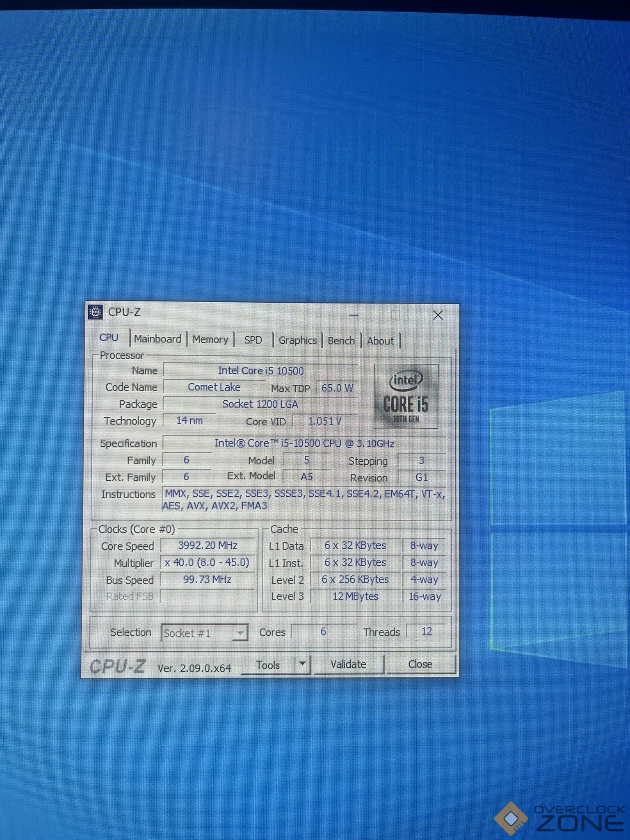Click the Level 3 value '12 MBytes'
Screen dimensions: 630x840
coord(355,596)
